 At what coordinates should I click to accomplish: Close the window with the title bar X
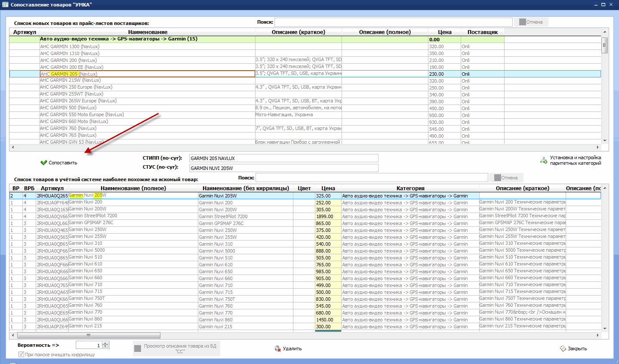[611, 5]
